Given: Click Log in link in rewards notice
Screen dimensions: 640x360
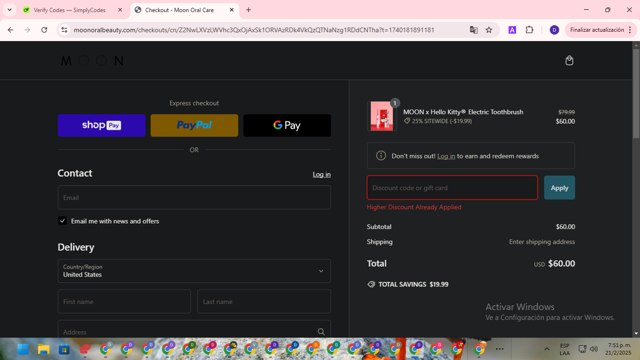Looking at the screenshot, I should (446, 156).
